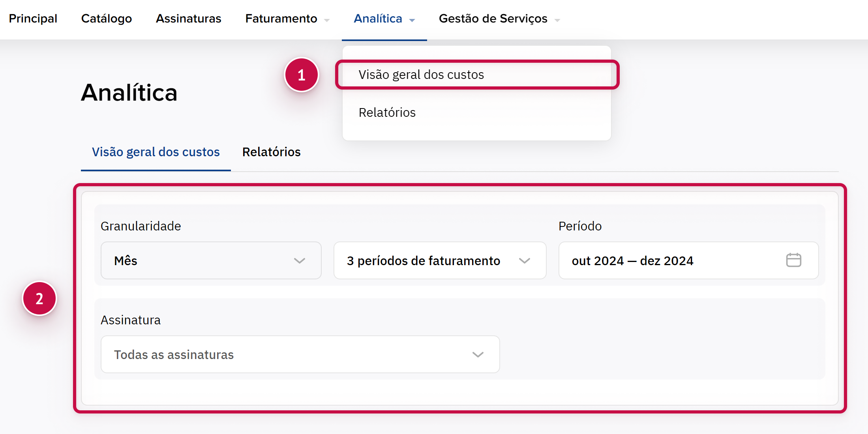Click the small arrow beside Faturamento

327,20
